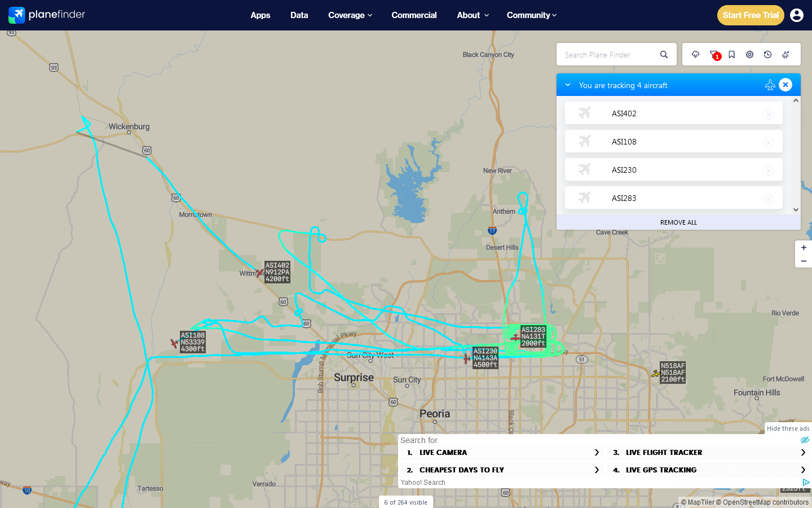812x508 pixels.
Task: Select ASI230 in the tracking list
Action: tap(674, 169)
